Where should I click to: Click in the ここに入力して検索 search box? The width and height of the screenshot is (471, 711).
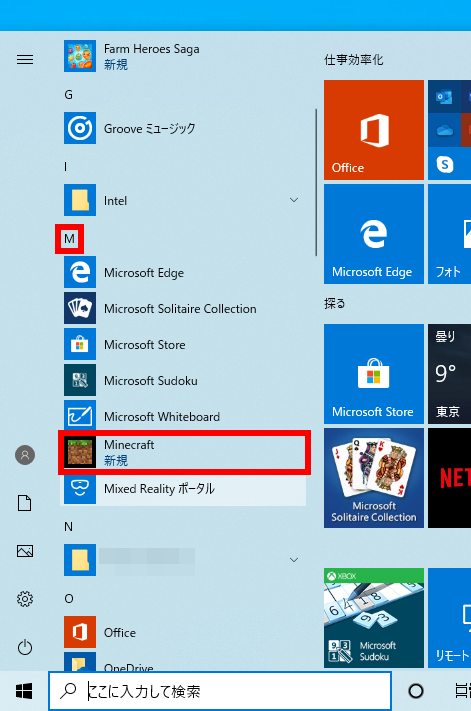[x=220, y=691]
